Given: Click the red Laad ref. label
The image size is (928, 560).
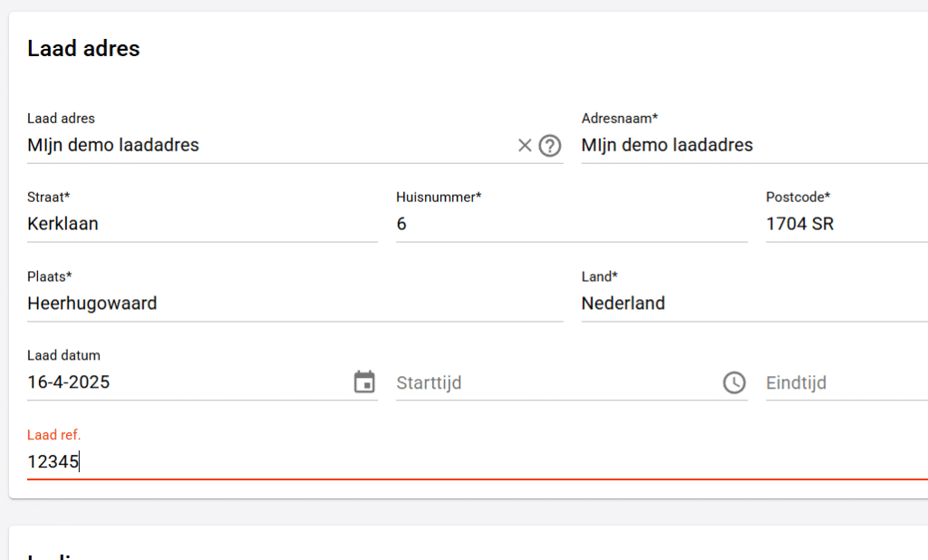Looking at the screenshot, I should coord(53,435).
